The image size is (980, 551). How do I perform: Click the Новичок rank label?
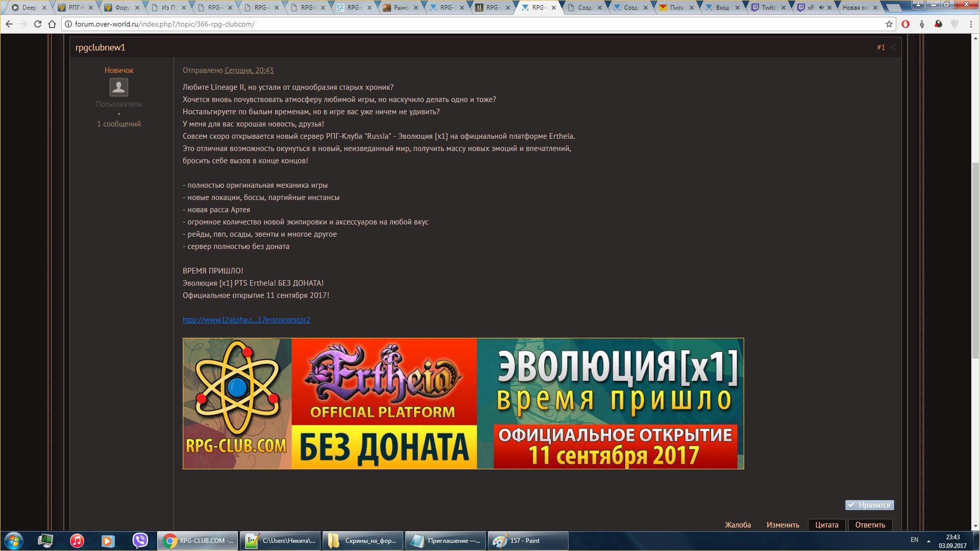click(x=119, y=70)
